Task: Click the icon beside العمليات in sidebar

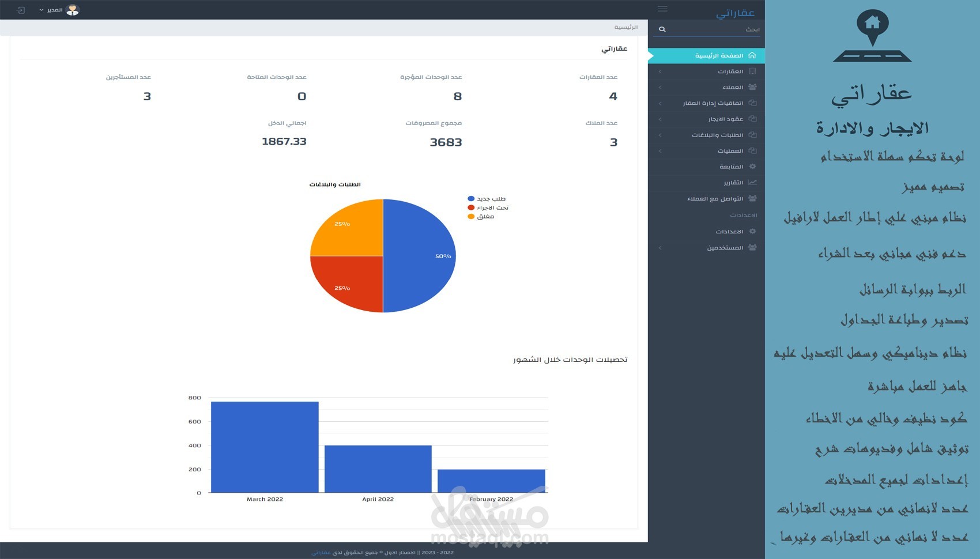Action: pyautogui.click(x=752, y=150)
